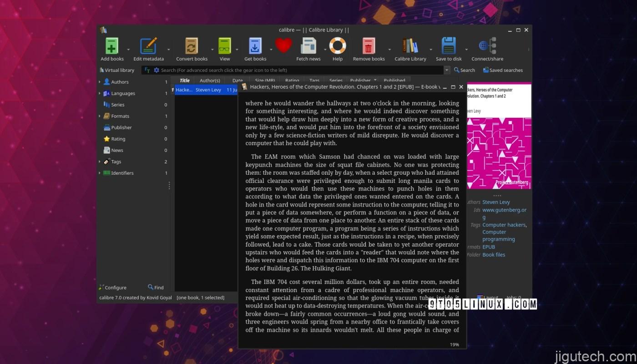Open the Edit metadata dropdown arrow
The image size is (637, 364).
(168, 49)
